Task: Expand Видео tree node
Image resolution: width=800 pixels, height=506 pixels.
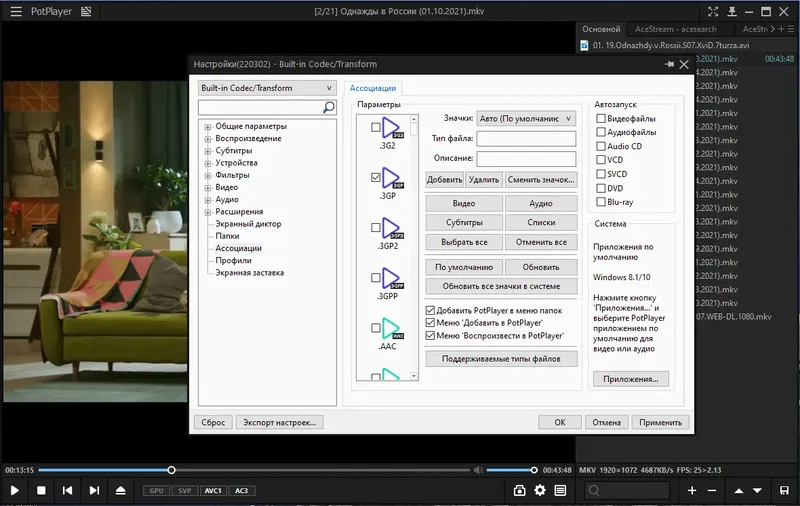Action: pyautogui.click(x=208, y=188)
